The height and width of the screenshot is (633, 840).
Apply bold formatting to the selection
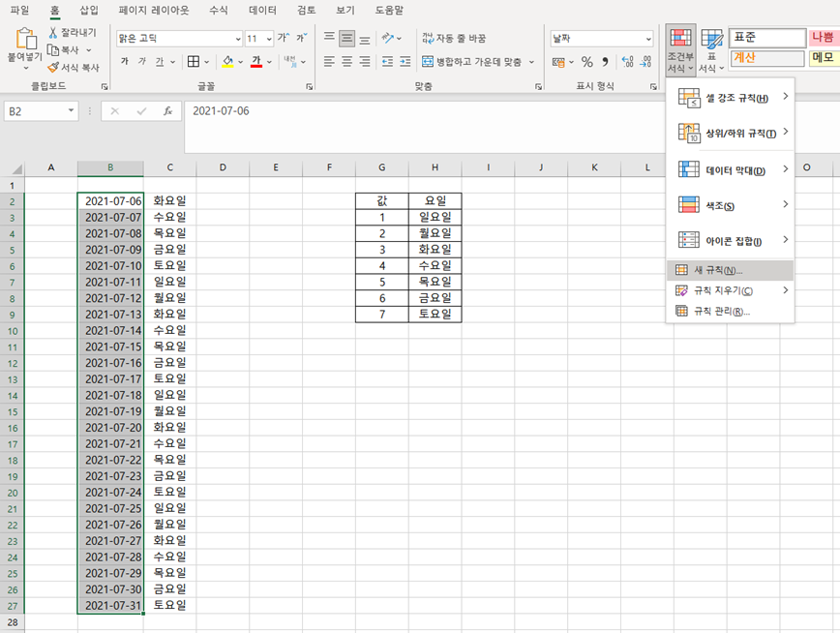click(x=125, y=62)
